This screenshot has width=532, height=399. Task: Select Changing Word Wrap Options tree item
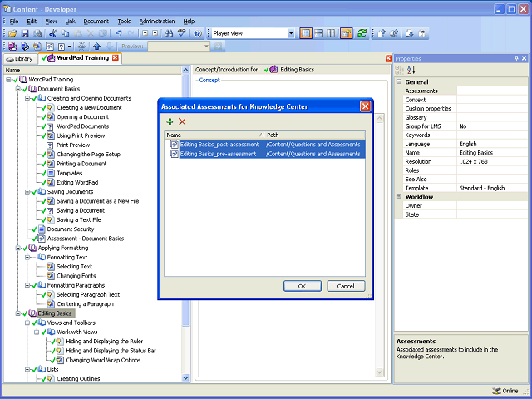point(103,360)
